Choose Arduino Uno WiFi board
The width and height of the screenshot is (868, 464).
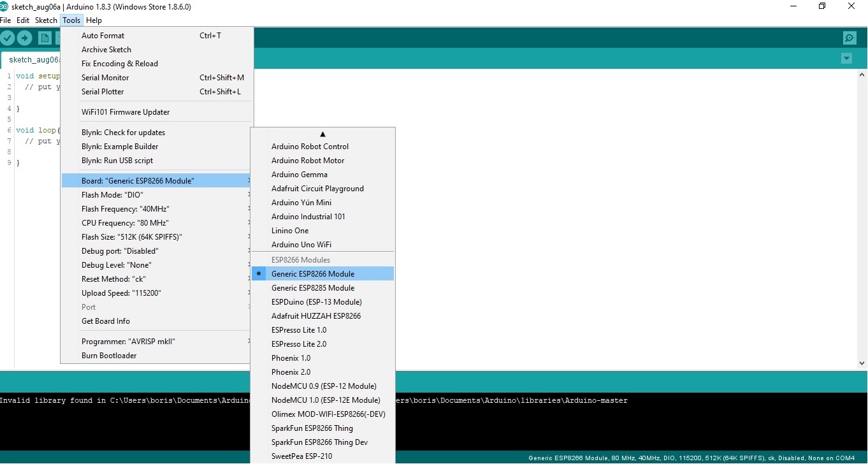[322, 245]
